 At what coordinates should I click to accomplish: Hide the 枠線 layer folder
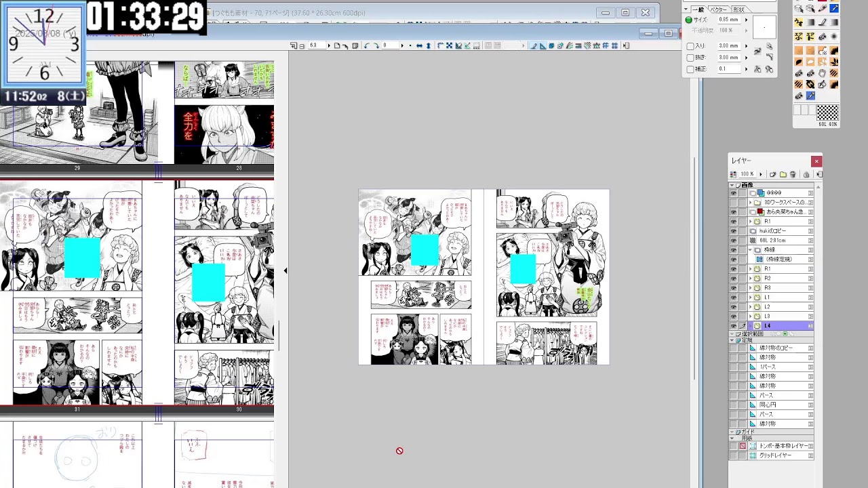733,250
